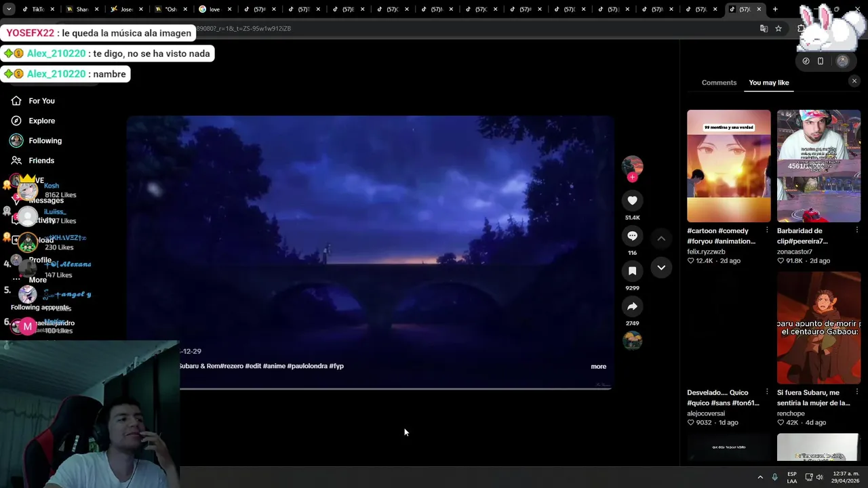Close the active (57) TikTok tab
Screen dimensions: 868x488
(759, 9)
